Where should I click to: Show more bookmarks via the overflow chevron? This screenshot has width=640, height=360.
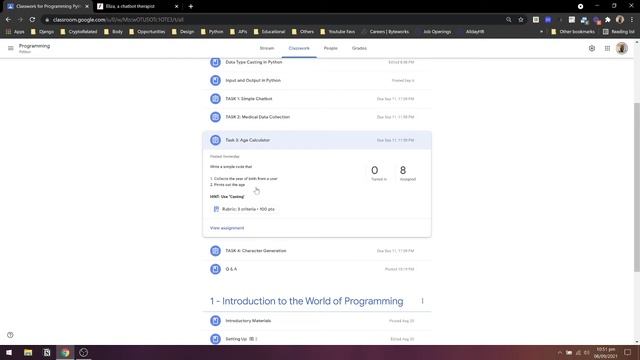(x=542, y=31)
